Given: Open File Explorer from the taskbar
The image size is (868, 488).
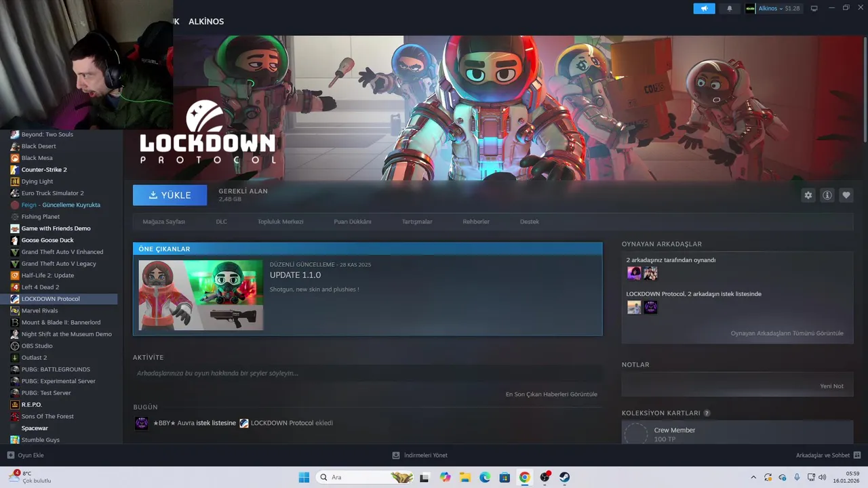Looking at the screenshot, I should [x=465, y=477].
